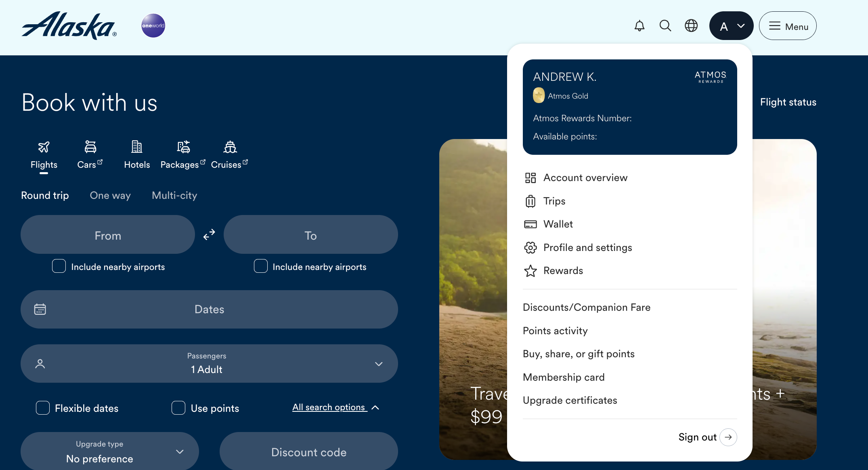The image size is (868, 470).
Task: Switch to the Multi-city tab
Action: [174, 195]
